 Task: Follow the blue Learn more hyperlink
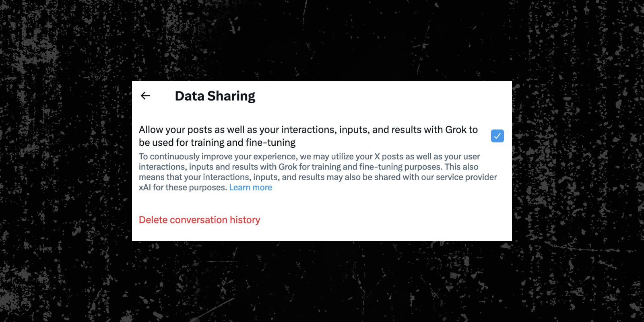[250, 188]
